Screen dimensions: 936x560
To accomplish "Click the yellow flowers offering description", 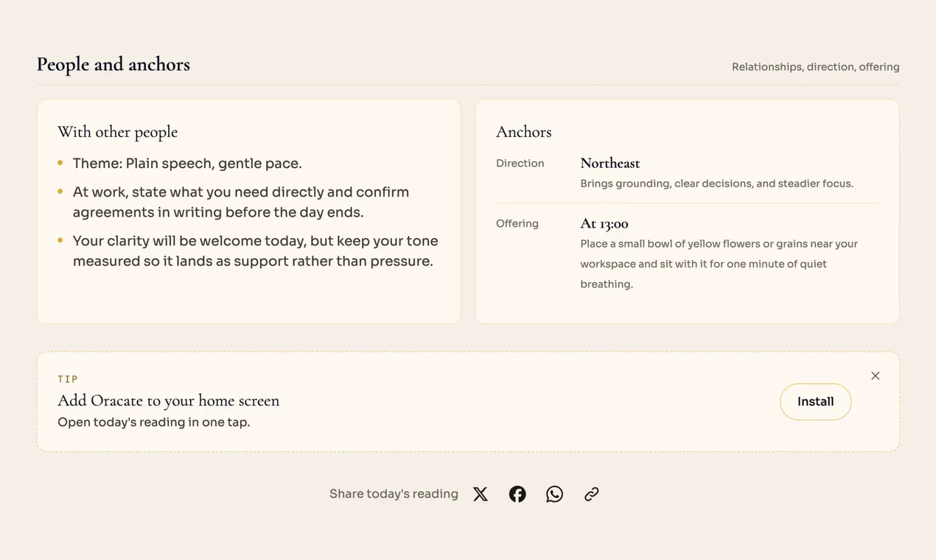I will click(719, 264).
